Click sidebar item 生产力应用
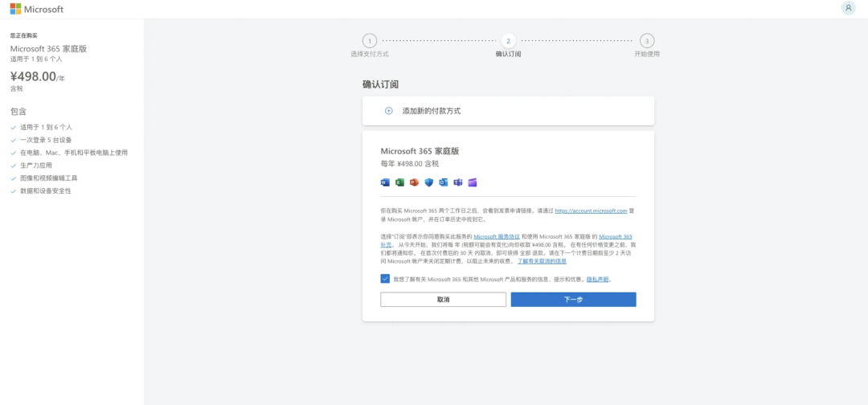Viewport: 868px width, 405px height. click(36, 166)
